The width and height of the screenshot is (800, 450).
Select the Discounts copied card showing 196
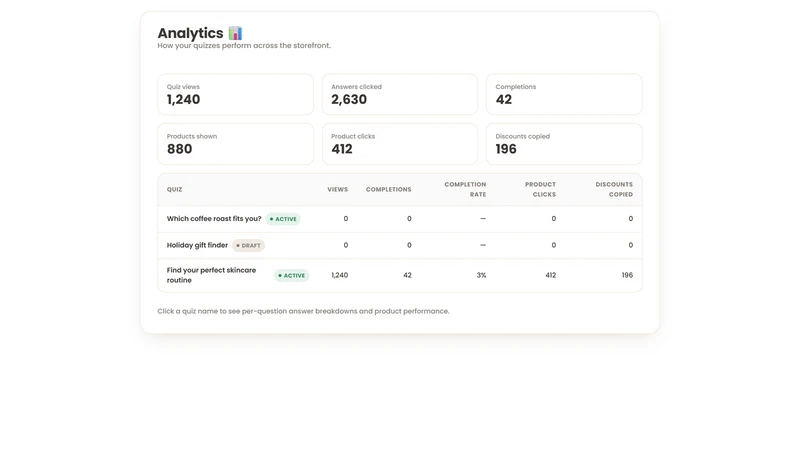[x=564, y=144]
